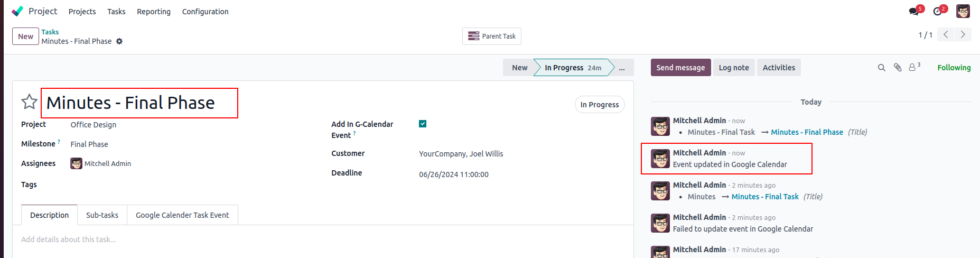Viewport: 980px width, 258px height.
Task: Search messages with the magnifier icon
Action: pos(881,68)
